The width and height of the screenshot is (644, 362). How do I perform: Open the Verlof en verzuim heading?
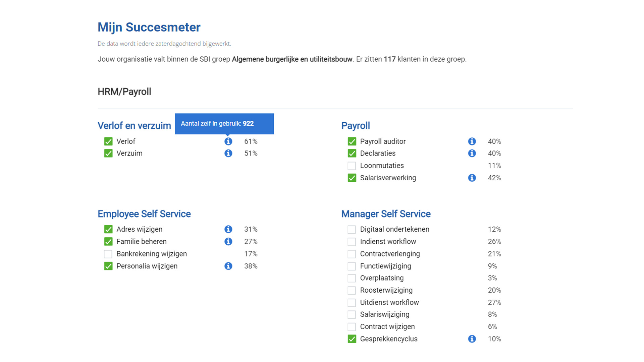(134, 126)
